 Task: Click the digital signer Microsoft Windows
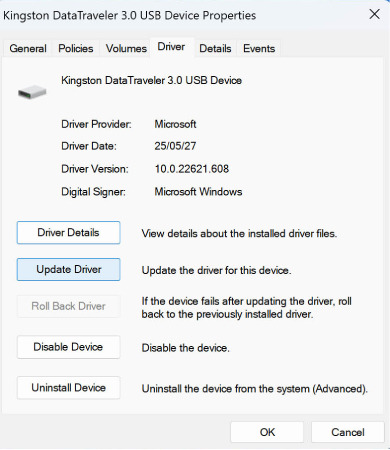tap(198, 192)
